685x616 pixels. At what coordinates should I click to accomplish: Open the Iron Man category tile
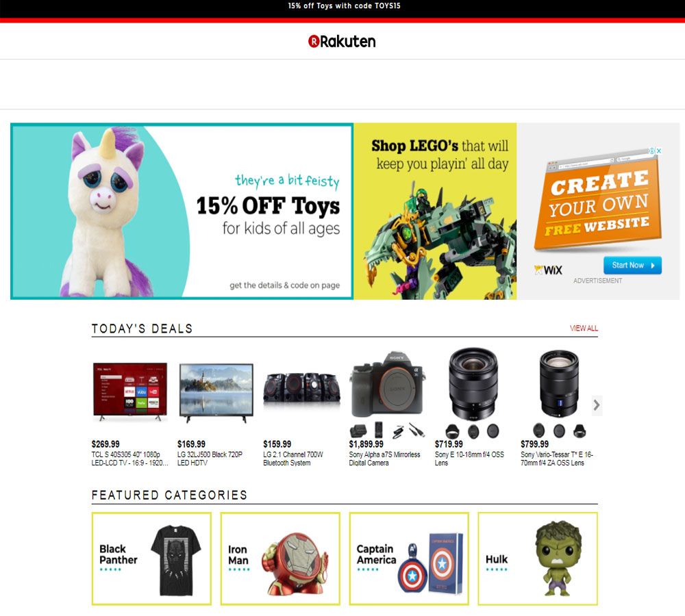pos(280,559)
